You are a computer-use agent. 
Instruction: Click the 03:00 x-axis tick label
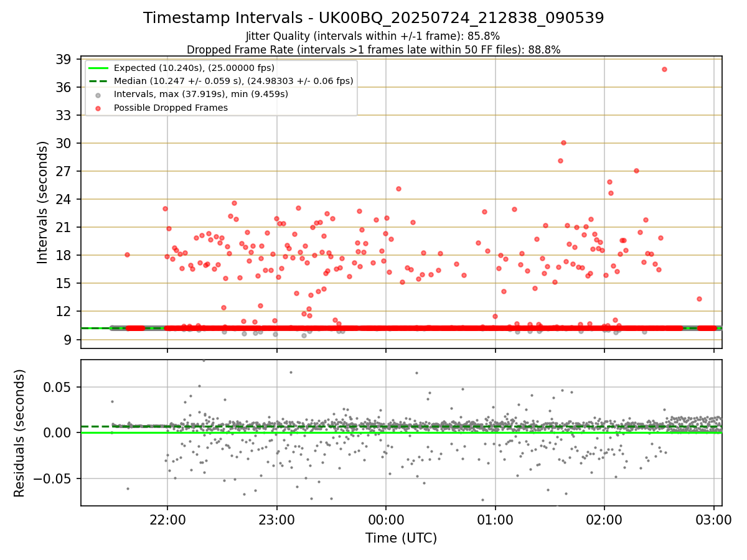point(714,520)
